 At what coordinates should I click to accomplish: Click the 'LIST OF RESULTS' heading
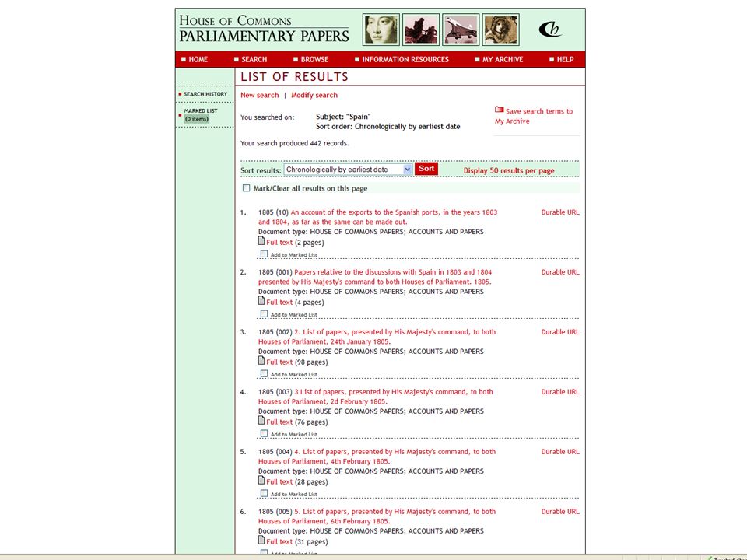(x=294, y=77)
